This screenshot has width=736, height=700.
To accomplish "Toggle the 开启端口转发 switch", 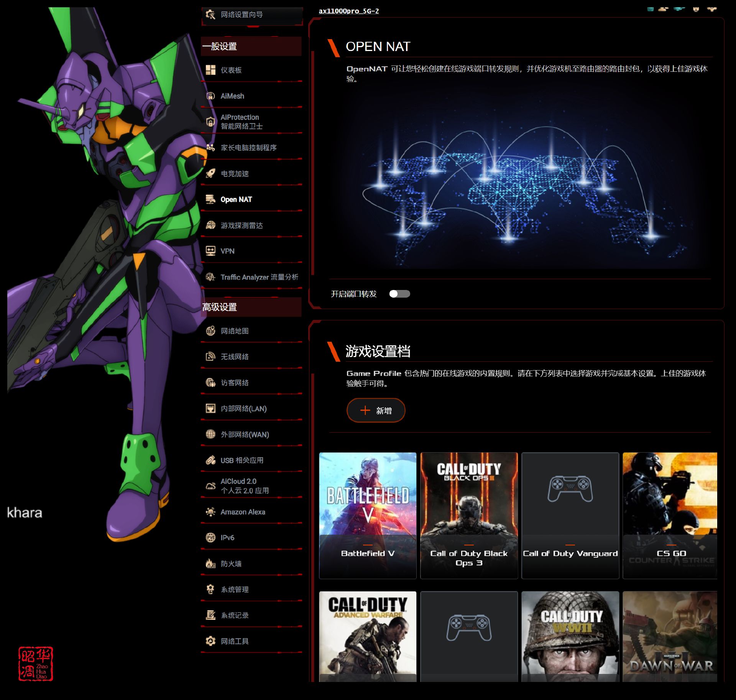I will (x=399, y=294).
